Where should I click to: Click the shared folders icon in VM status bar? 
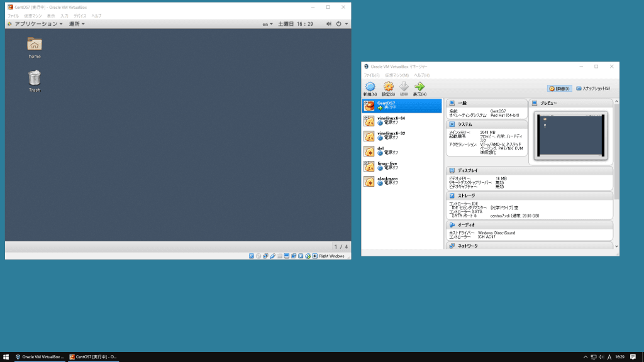point(279,256)
